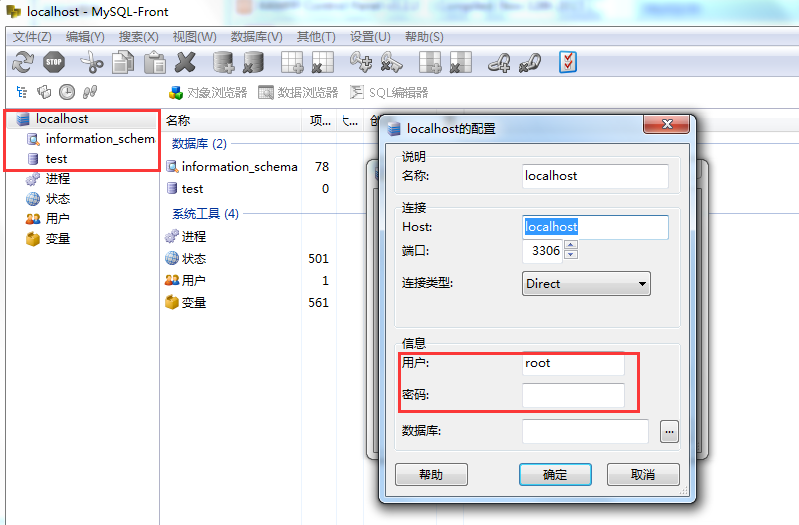Click the refresh arrows toolbar icon

[22, 63]
